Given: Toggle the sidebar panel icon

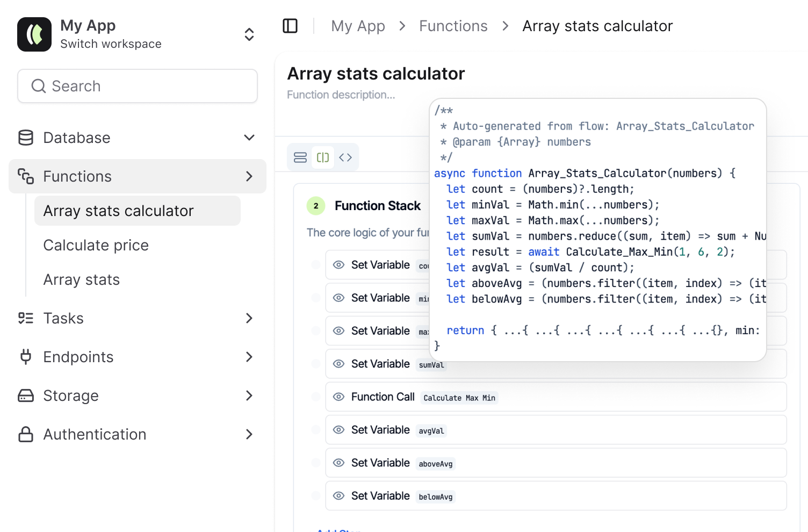Looking at the screenshot, I should click(290, 26).
